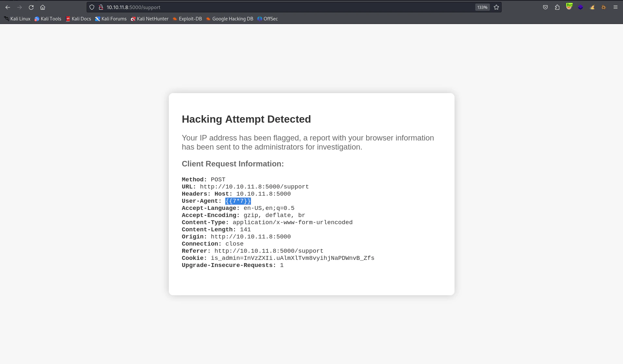Image resolution: width=623 pixels, height=364 pixels.
Task: Click the orange cookie extension icon
Action: tap(604, 7)
